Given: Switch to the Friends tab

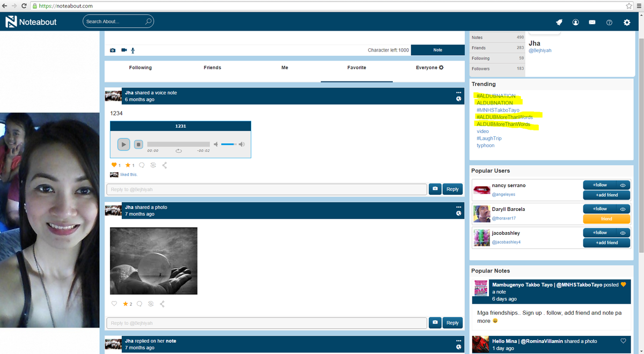Looking at the screenshot, I should tap(213, 68).
